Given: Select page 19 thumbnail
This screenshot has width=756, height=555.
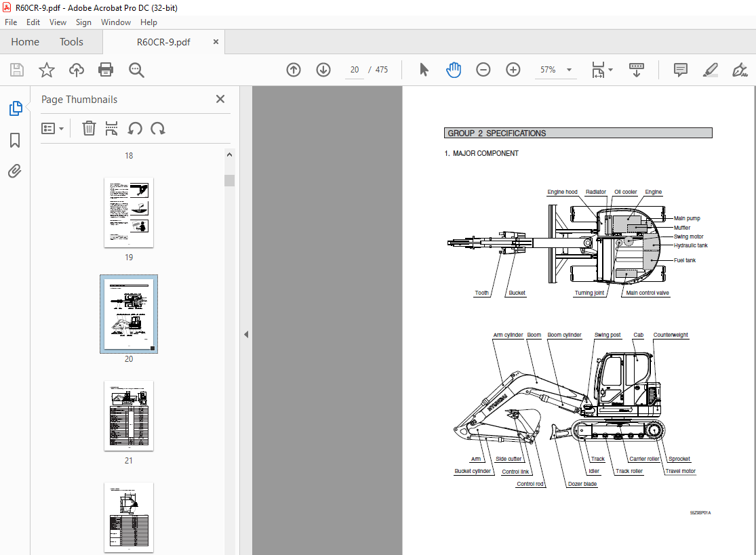Looking at the screenshot, I should click(x=129, y=213).
